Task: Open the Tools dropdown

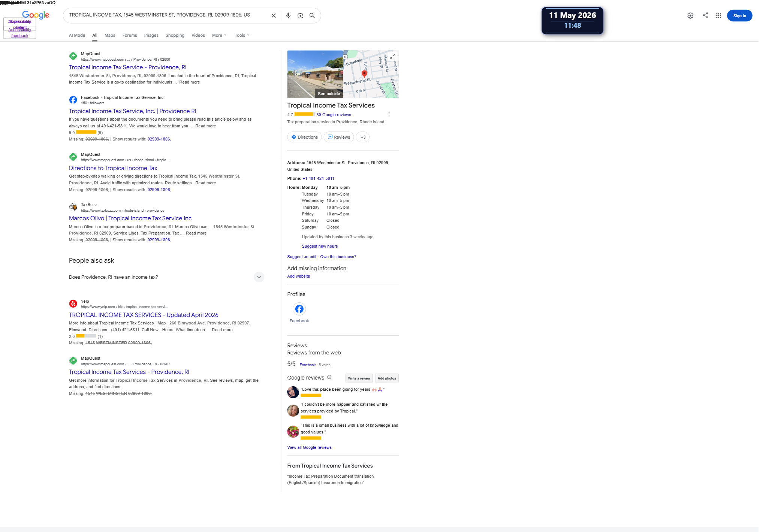Action: [242, 35]
